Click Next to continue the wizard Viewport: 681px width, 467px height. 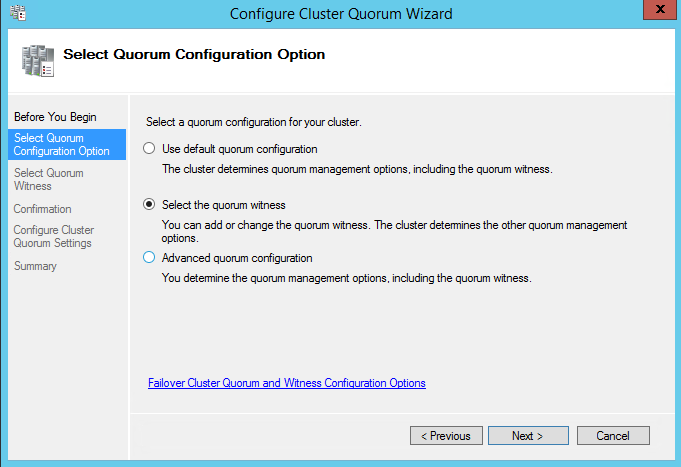point(528,435)
